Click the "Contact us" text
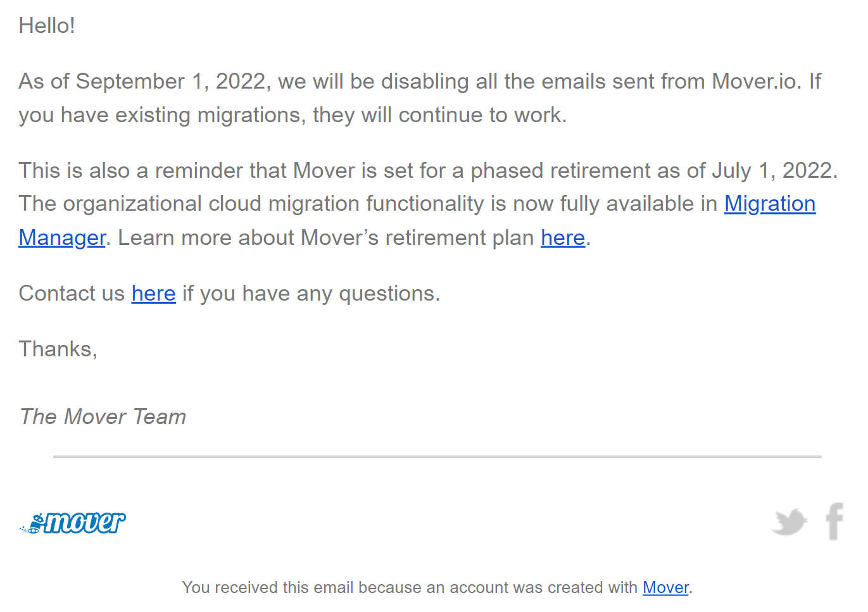Image resolution: width=868 pixels, height=612 pixels. (72, 294)
